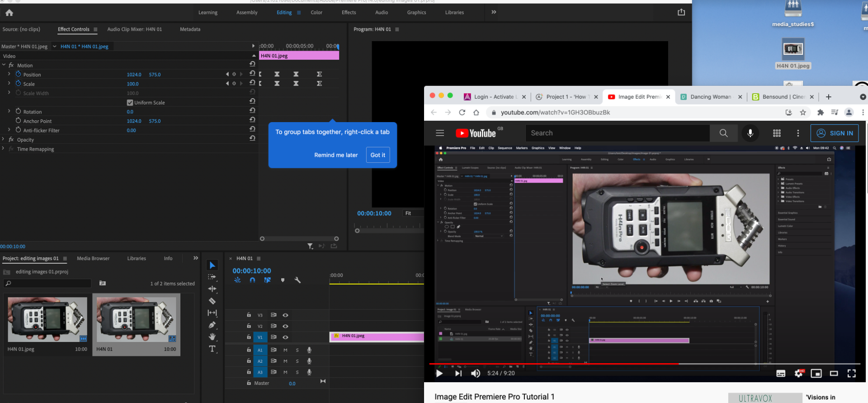Toggle Scale animation stopwatch
Viewport: 868px width, 403px height.
19,83
